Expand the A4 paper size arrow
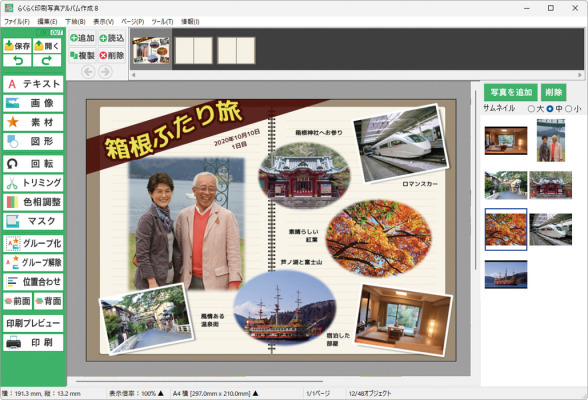The width and height of the screenshot is (588, 400). click(x=255, y=393)
